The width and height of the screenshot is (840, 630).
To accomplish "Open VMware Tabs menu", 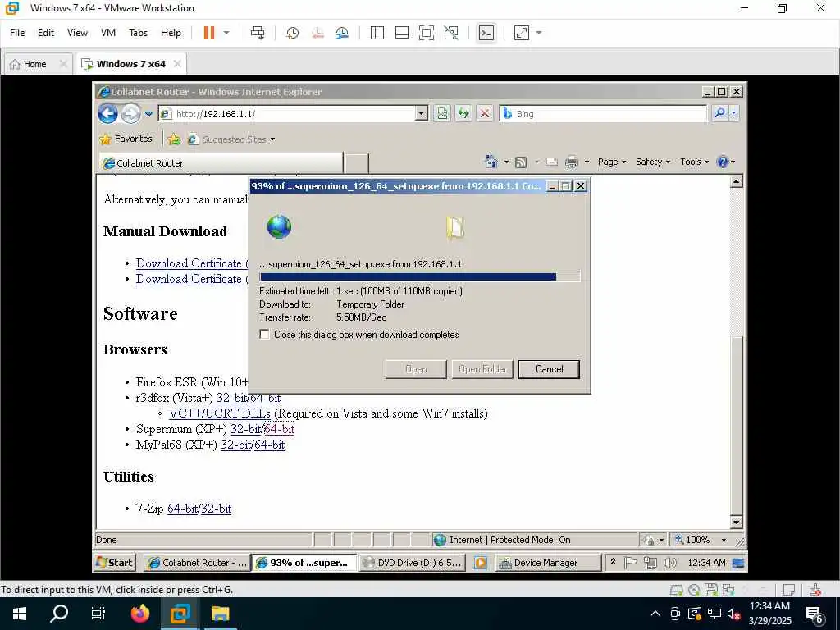I will pos(138,33).
